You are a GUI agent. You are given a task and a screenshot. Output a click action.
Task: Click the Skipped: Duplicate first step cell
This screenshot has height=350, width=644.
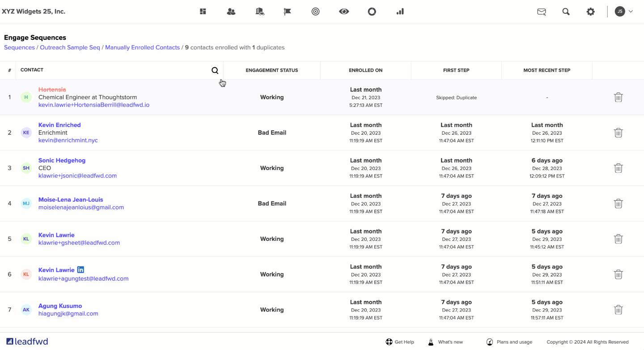pyautogui.click(x=456, y=98)
